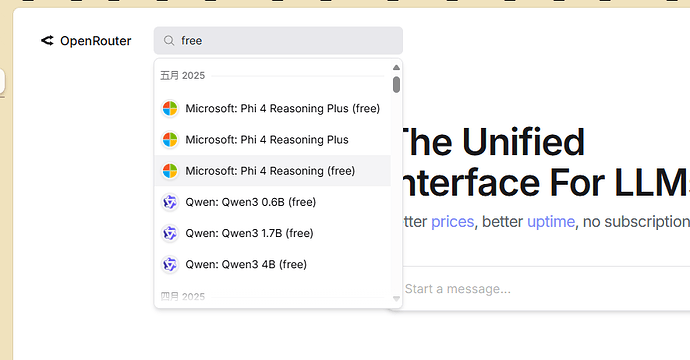Viewport: 690px width, 360px height.
Task: Click Microsoft logo beside Phi 4 Reasoning Plus (free)
Action: point(170,108)
